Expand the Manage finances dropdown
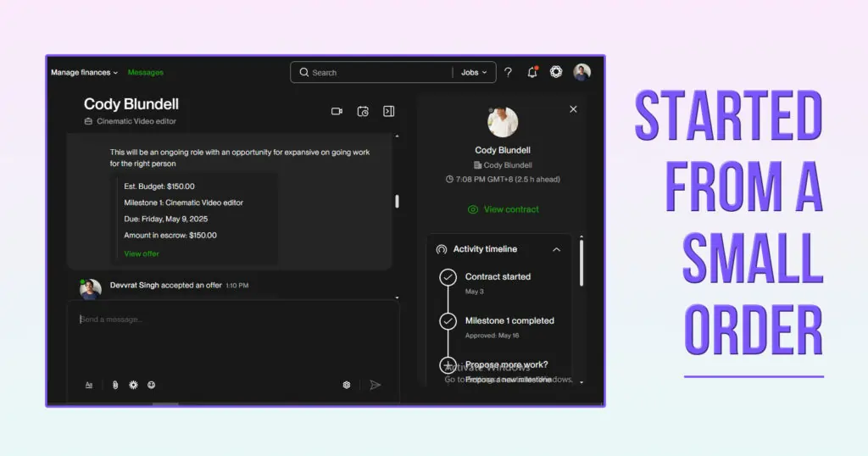 [84, 73]
